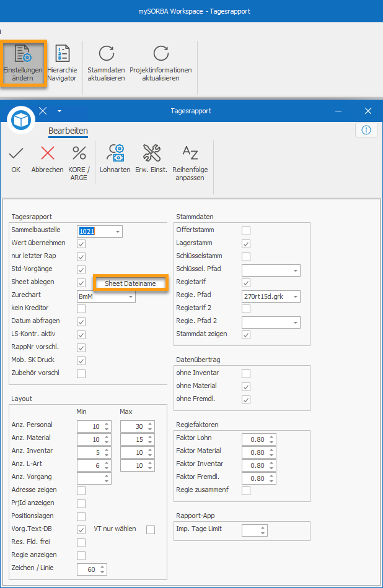Toggle the Sheet ablegen checkbox
This screenshot has width=383, height=588.
tap(81, 283)
